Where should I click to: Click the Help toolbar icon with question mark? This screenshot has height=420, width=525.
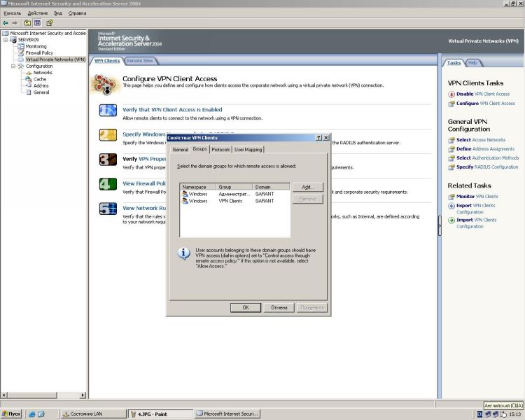(49, 23)
